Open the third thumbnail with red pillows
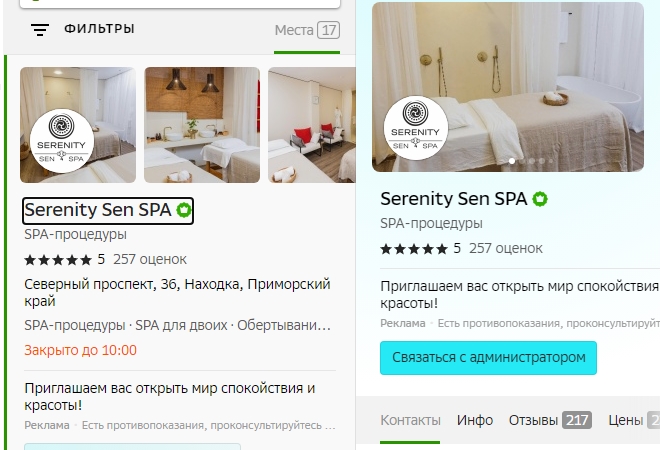 [x=312, y=125]
